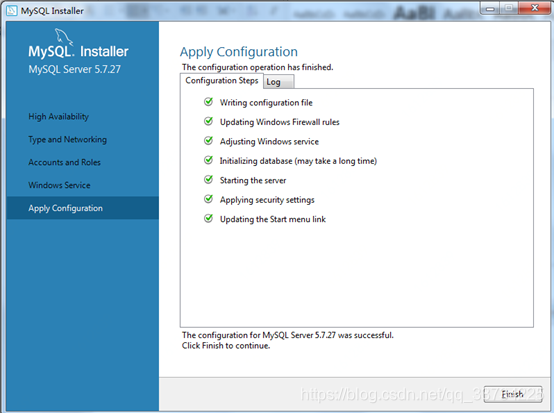Click check icon beside Initializing database
554x413 pixels.
[208, 160]
